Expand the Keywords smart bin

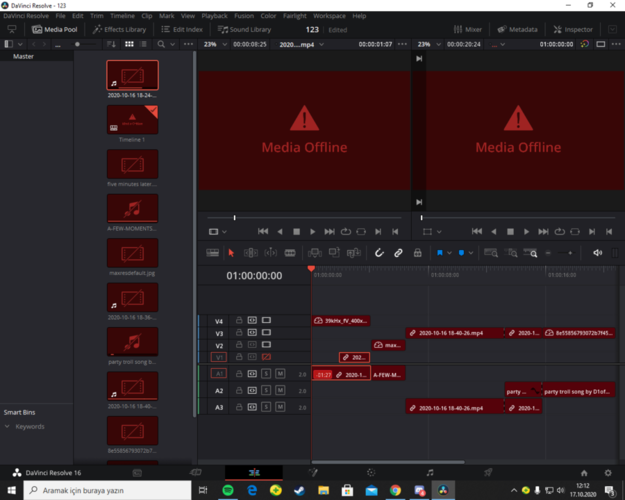tap(7, 426)
